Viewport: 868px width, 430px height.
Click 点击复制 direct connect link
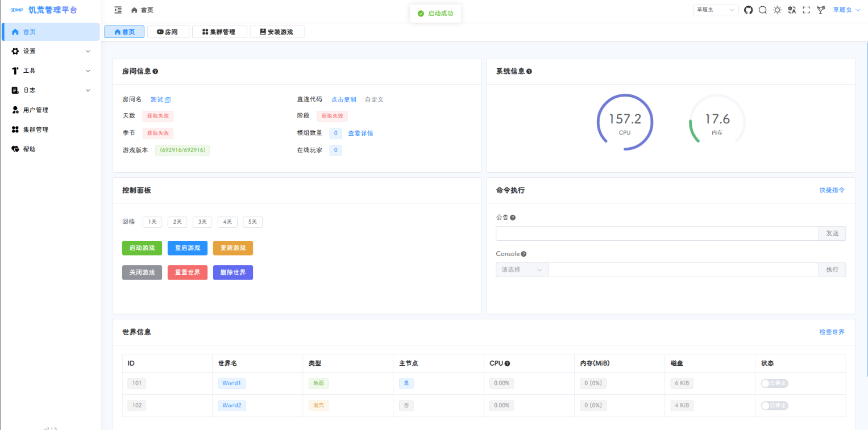[x=344, y=99]
